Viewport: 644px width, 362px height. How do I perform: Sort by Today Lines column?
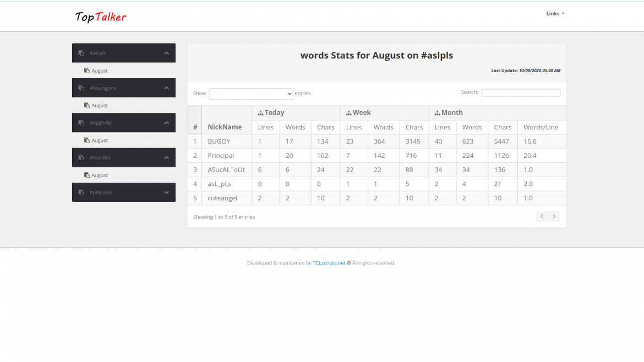point(266,127)
